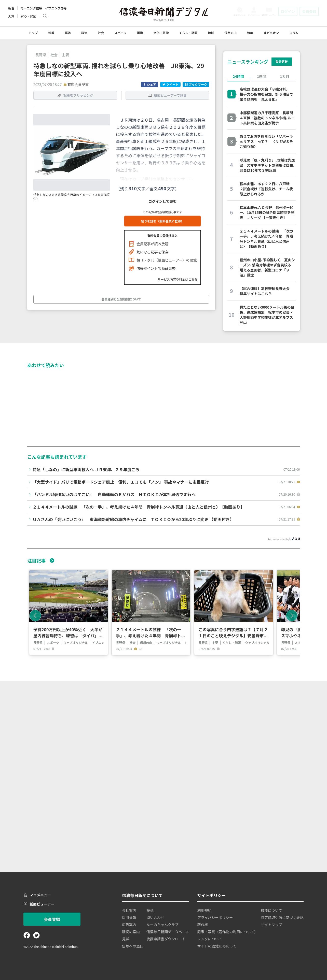Image resolution: width=327 pixels, height=980 pixels.
Task: Open the Shinano 385 series train image
Action: tap(72, 153)
